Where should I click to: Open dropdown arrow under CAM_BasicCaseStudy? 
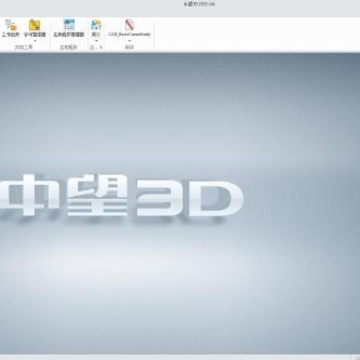129,41
